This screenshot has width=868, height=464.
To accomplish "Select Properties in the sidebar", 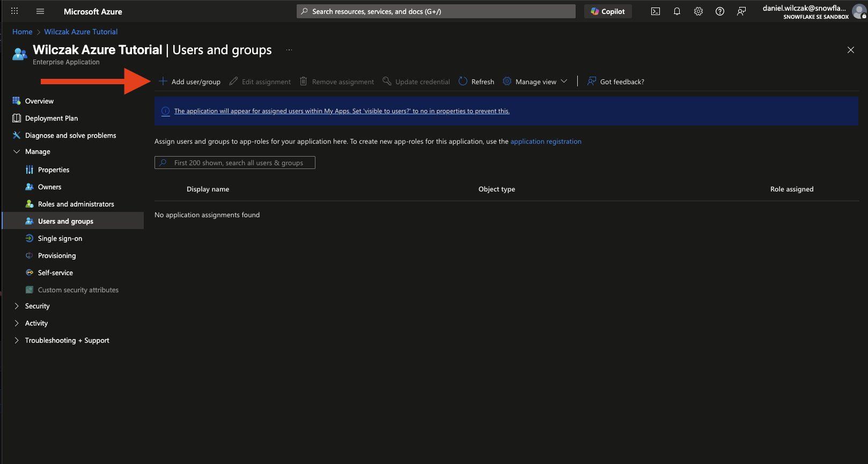I will pos(54,170).
